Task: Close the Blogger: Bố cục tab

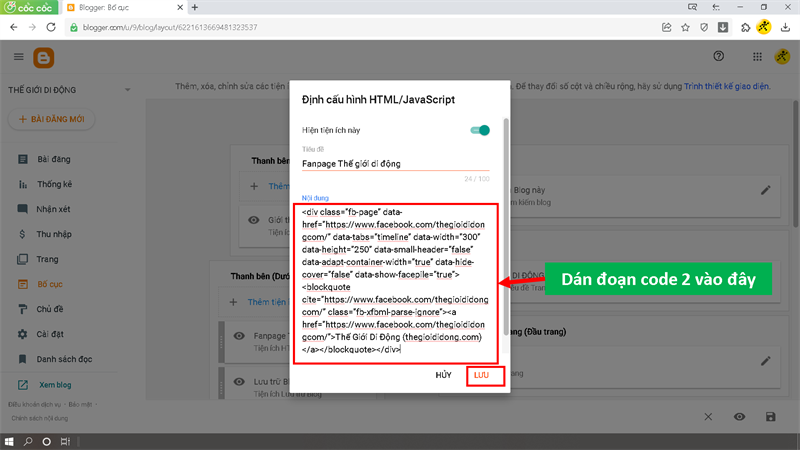Action: (180, 8)
